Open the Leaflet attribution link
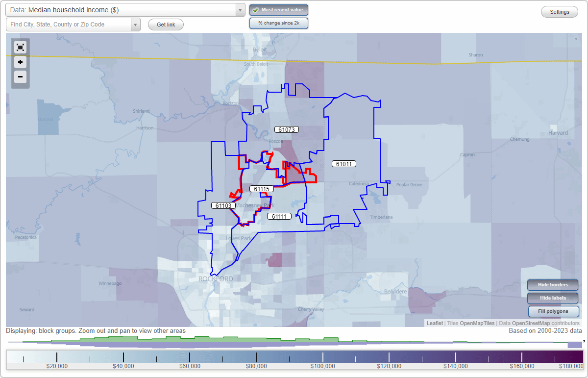The width and height of the screenshot is (588, 378). click(435, 323)
